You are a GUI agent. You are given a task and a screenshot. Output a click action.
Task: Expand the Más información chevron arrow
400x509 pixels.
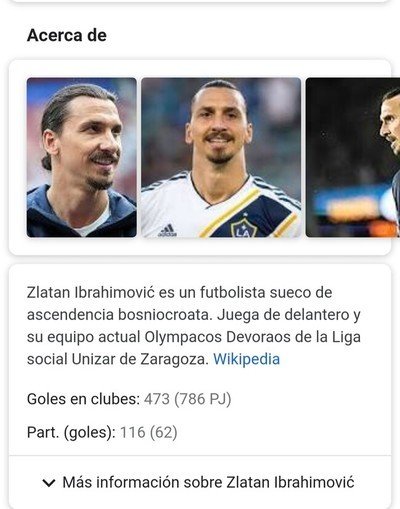tap(49, 483)
